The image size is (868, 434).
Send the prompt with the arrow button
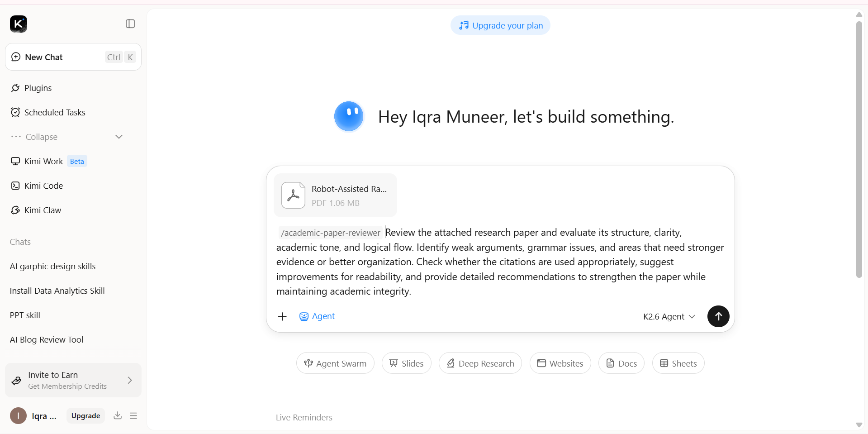(718, 316)
